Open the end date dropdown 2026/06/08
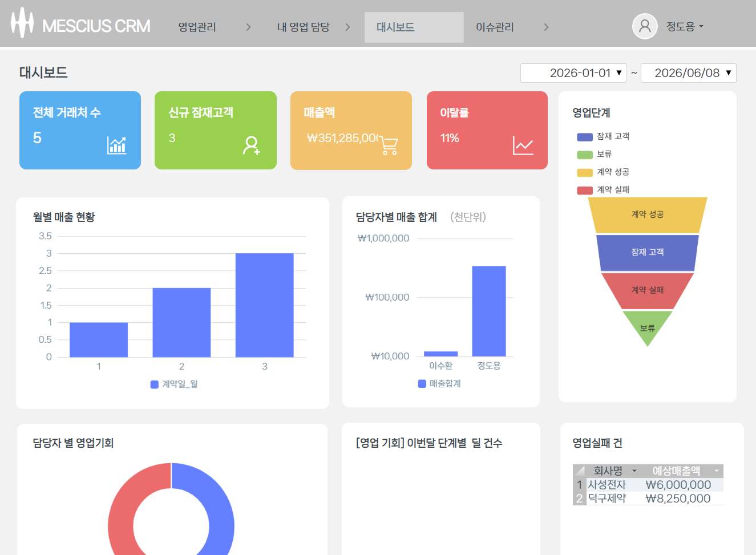 689,73
